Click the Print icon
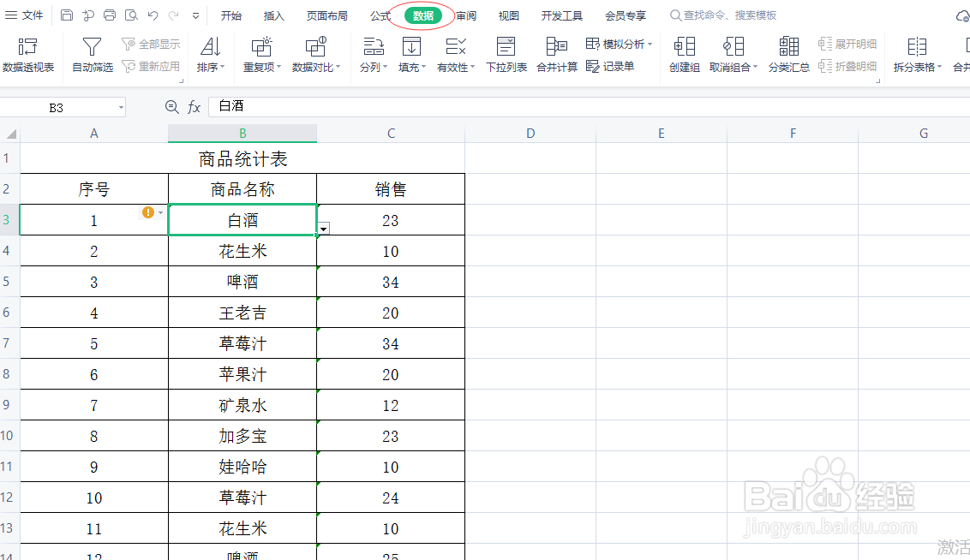This screenshot has width=970, height=560. 109,15
